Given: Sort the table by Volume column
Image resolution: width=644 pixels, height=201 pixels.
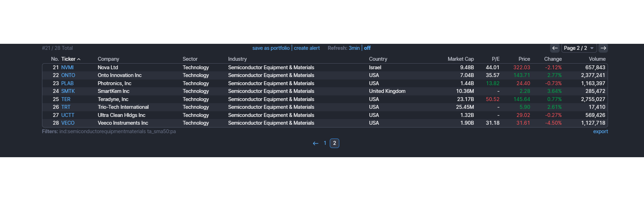Looking at the screenshot, I should (597, 59).
